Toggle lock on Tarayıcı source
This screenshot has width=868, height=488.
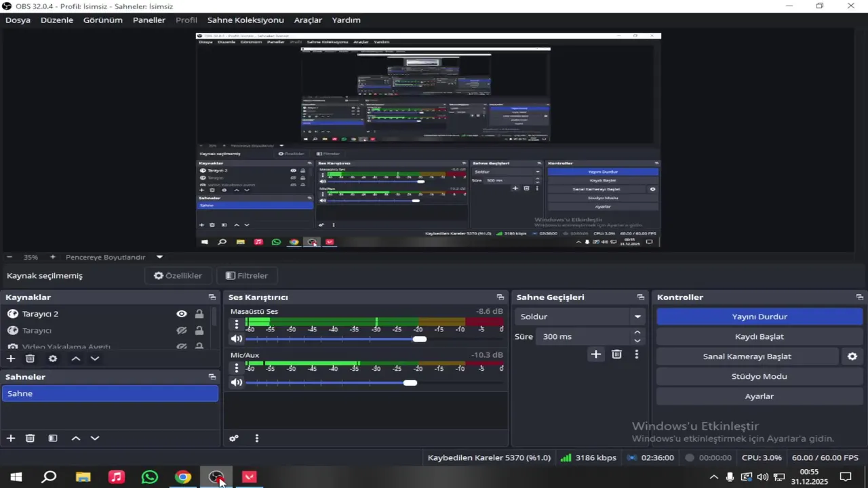[199, 331]
